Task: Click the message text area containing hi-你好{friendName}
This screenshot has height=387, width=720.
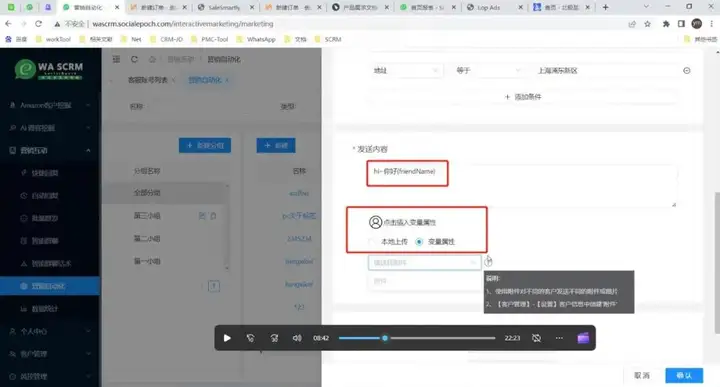Action: [x=522, y=185]
